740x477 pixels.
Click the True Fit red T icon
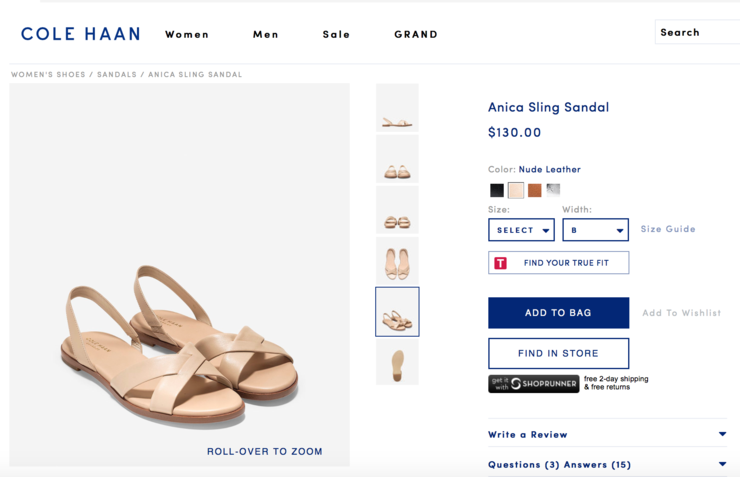tap(501, 263)
